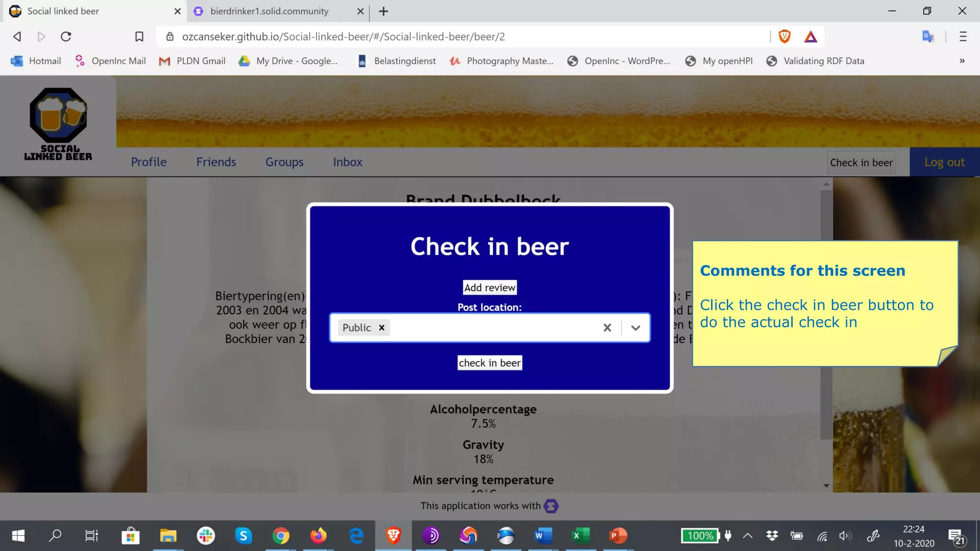Viewport: 980px width, 551px height.
Task: Open Slack from the taskbar
Action: [x=206, y=536]
